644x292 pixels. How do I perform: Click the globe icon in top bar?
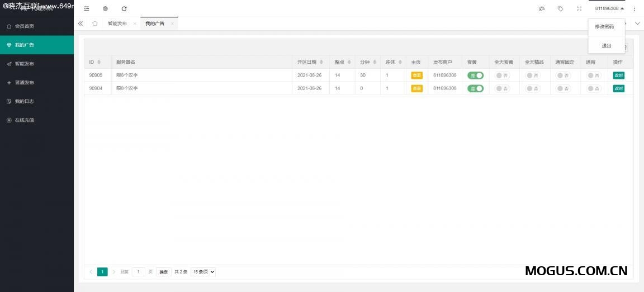point(105,8)
